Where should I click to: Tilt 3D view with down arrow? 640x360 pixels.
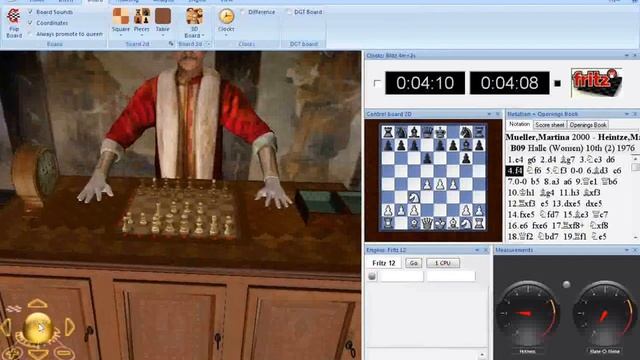38,354
